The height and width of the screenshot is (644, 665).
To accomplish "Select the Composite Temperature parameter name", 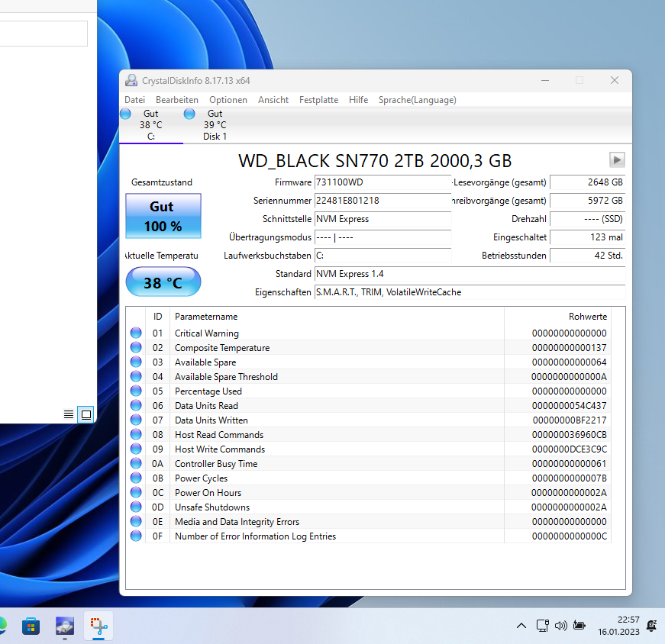I will [x=222, y=348].
